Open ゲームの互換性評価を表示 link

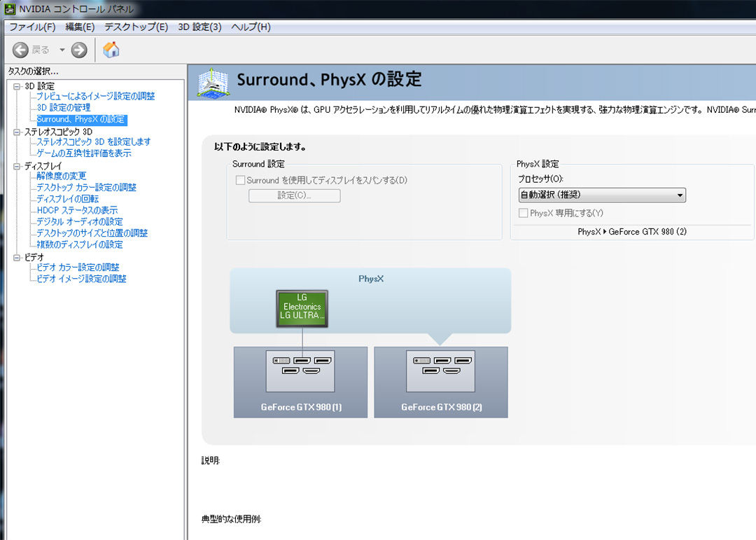tap(84, 153)
